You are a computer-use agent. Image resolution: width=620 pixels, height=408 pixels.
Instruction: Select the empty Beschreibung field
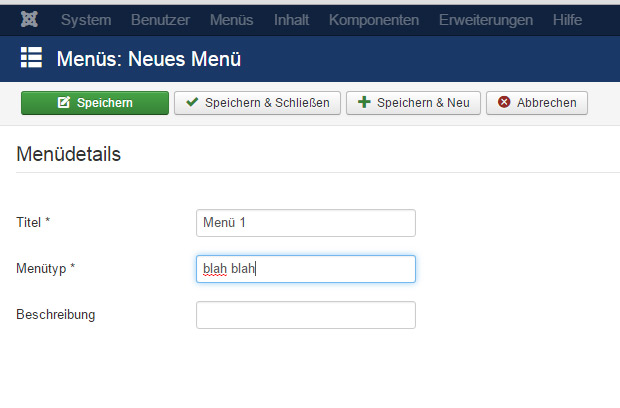click(306, 315)
